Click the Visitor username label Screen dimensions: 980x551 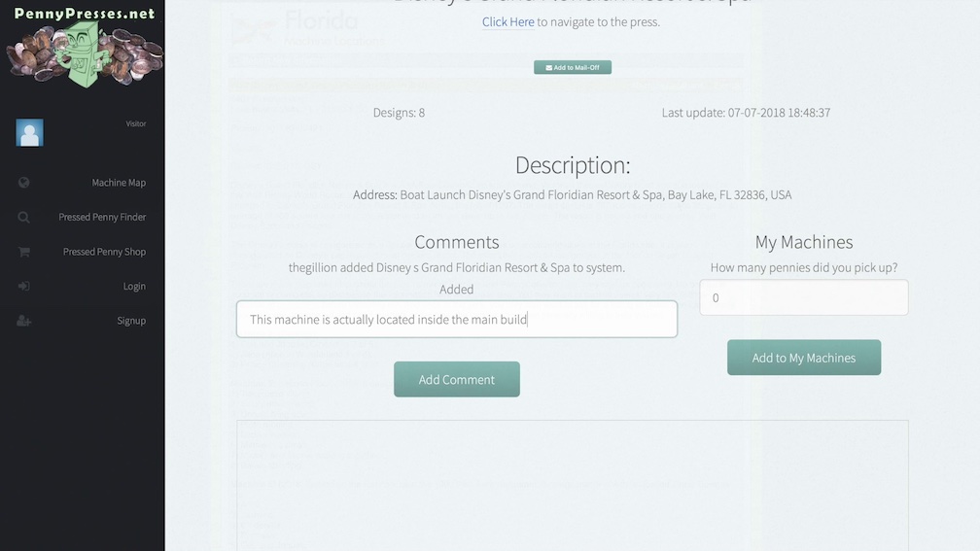tap(135, 124)
